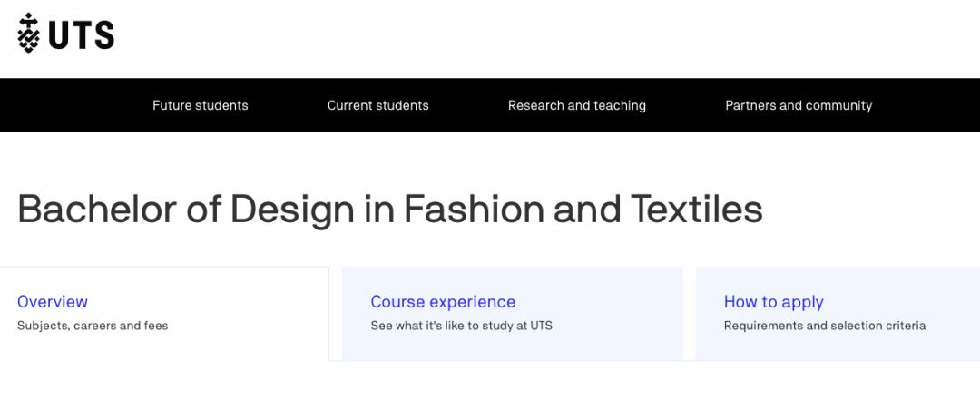Open the Research and teaching menu
980x400 pixels.
point(576,105)
